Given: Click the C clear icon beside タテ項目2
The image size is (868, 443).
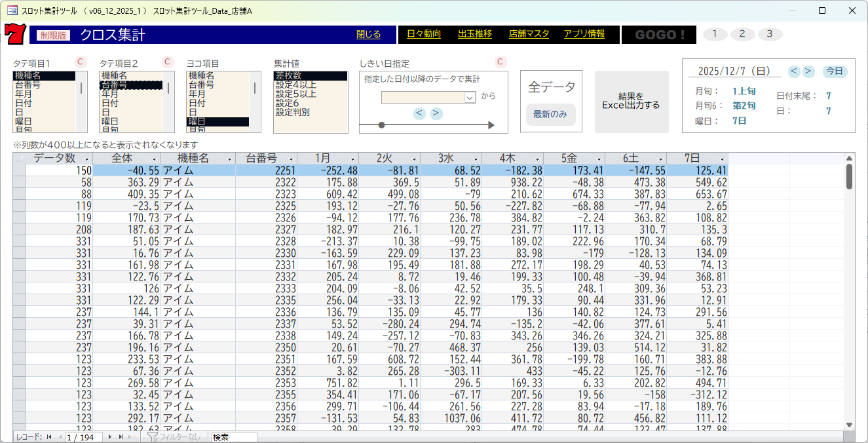Looking at the screenshot, I should tap(167, 62).
